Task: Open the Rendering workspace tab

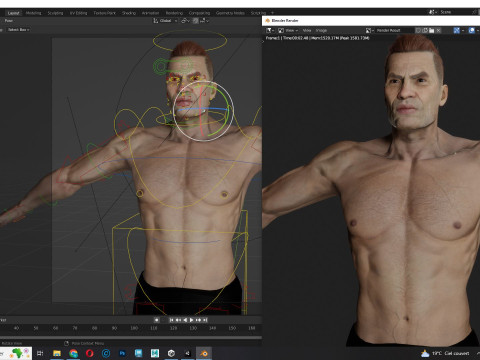Action: tap(174, 13)
